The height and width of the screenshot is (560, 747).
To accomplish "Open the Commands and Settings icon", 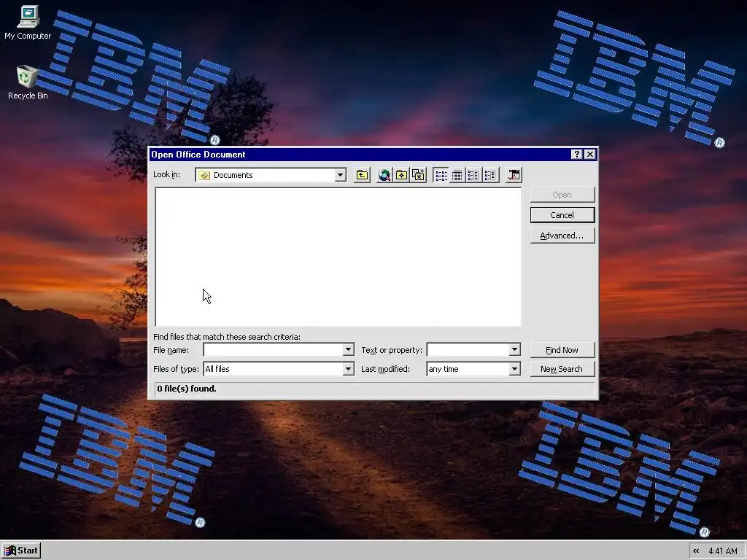I will [x=514, y=175].
